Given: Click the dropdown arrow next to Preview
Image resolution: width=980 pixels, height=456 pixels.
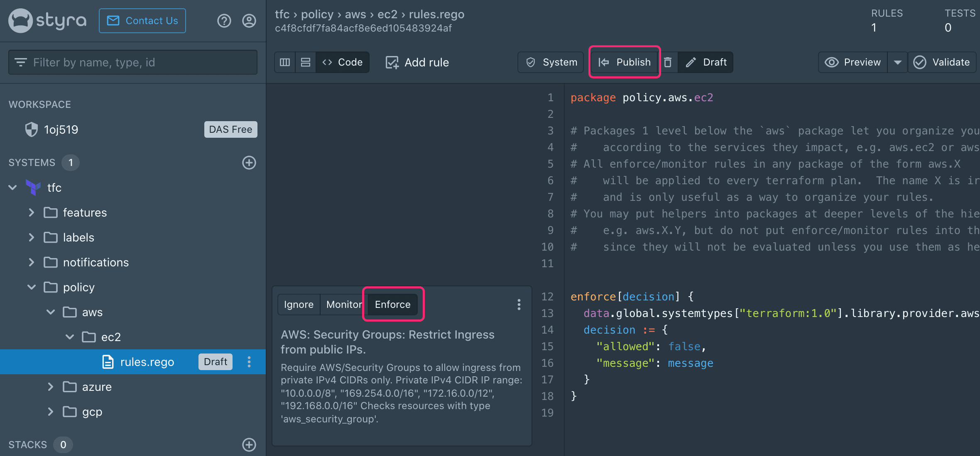Looking at the screenshot, I should click(897, 61).
